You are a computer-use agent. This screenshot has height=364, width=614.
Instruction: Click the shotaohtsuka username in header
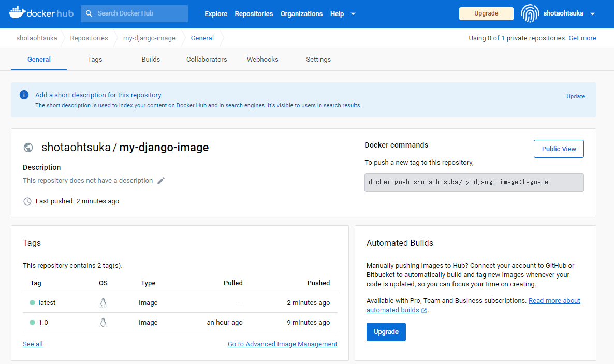pos(563,13)
